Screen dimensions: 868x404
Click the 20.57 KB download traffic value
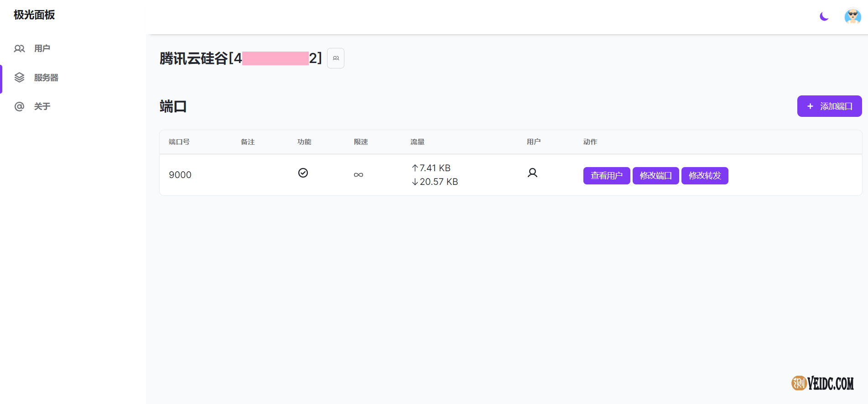tap(438, 182)
